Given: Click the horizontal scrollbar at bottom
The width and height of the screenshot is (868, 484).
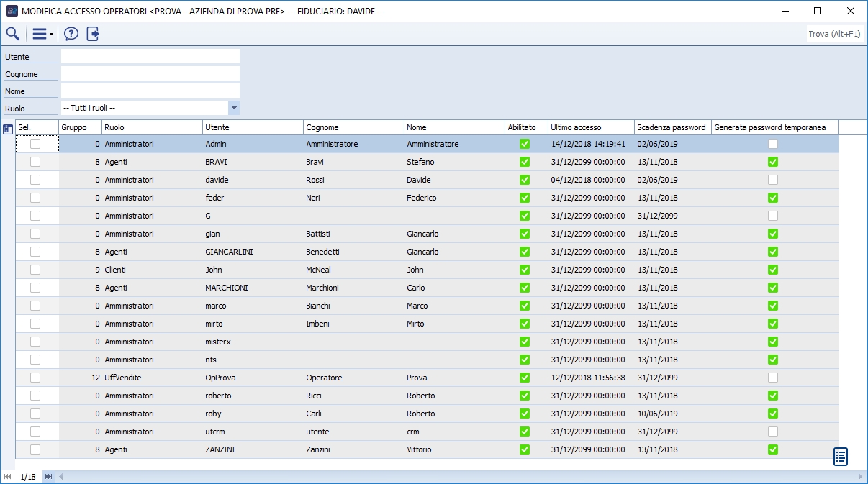Looking at the screenshot, I should point(461,477).
